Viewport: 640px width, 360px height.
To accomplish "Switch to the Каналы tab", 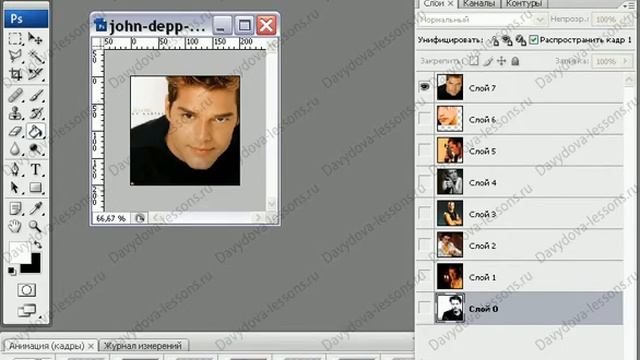I will [x=479, y=4].
